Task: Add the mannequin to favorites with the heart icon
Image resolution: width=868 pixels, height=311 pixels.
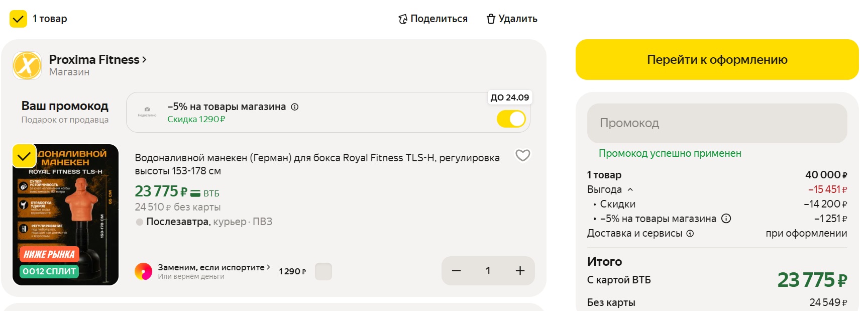Action: 523,155
